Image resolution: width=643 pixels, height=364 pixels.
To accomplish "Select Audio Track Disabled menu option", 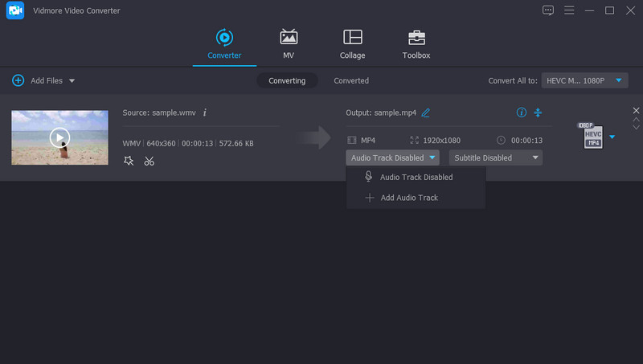I will pos(416,177).
